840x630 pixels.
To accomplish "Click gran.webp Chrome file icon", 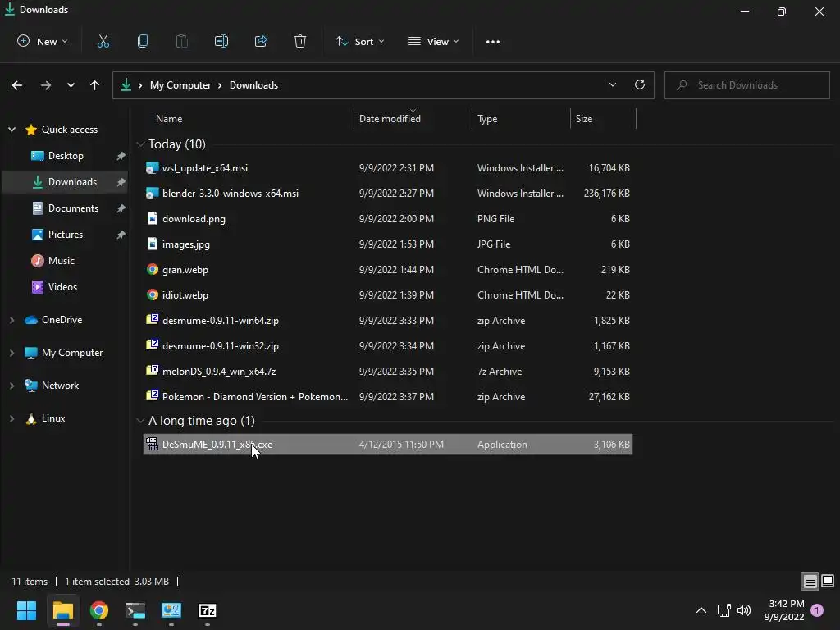I will pos(153,269).
